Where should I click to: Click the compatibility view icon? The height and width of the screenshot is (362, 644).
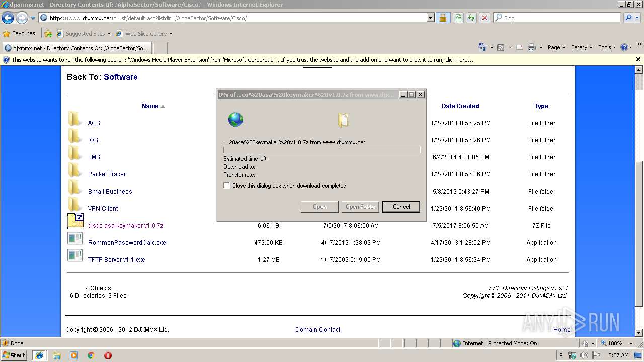pyautogui.click(x=458, y=18)
